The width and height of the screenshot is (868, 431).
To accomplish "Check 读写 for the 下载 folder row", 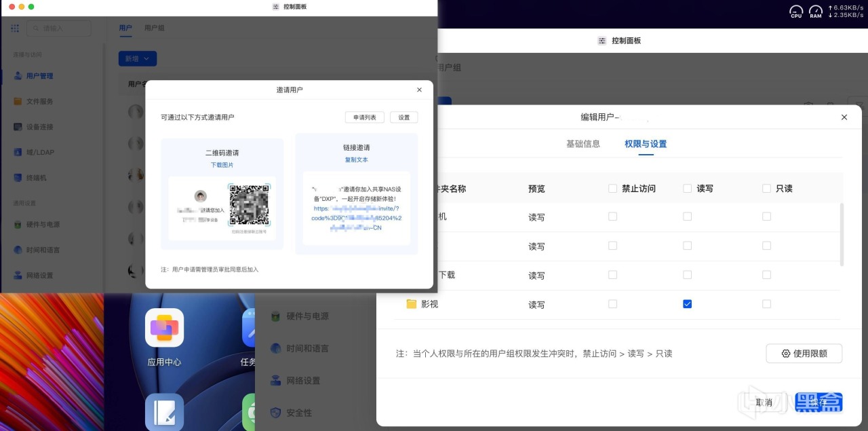I will (688, 275).
